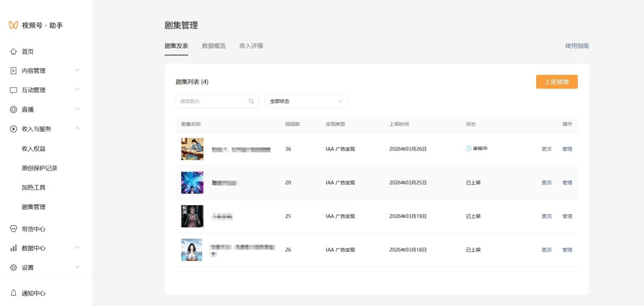Screen dimensions: 644x306
Task: Open 内容管理 via its sidebar icon
Action: (x=15, y=70)
